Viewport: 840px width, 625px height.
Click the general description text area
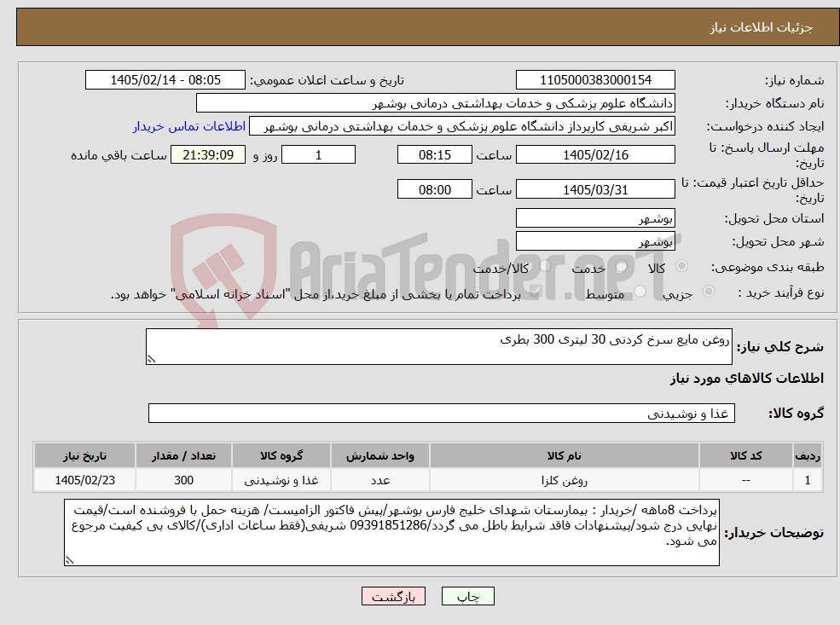click(x=438, y=346)
